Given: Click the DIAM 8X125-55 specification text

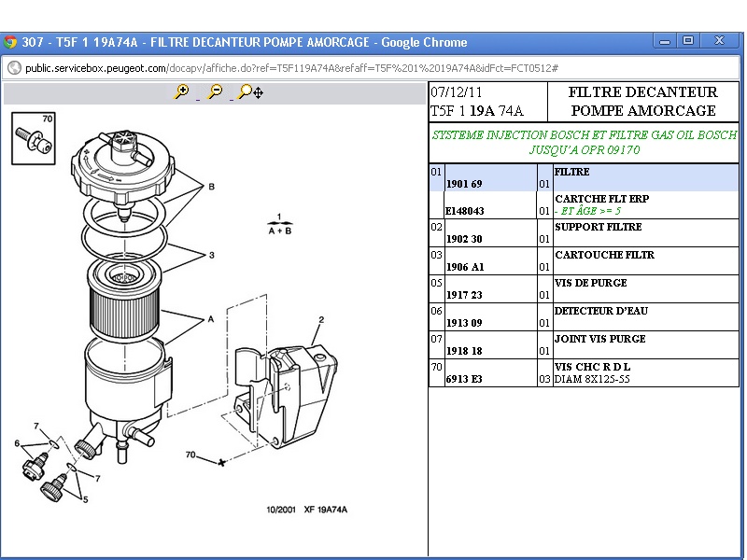Looking at the screenshot, I should pos(592,379).
